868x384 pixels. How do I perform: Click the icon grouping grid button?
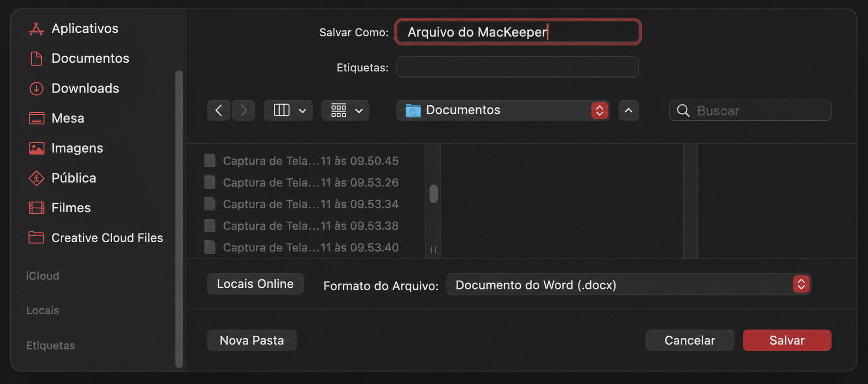pos(339,111)
